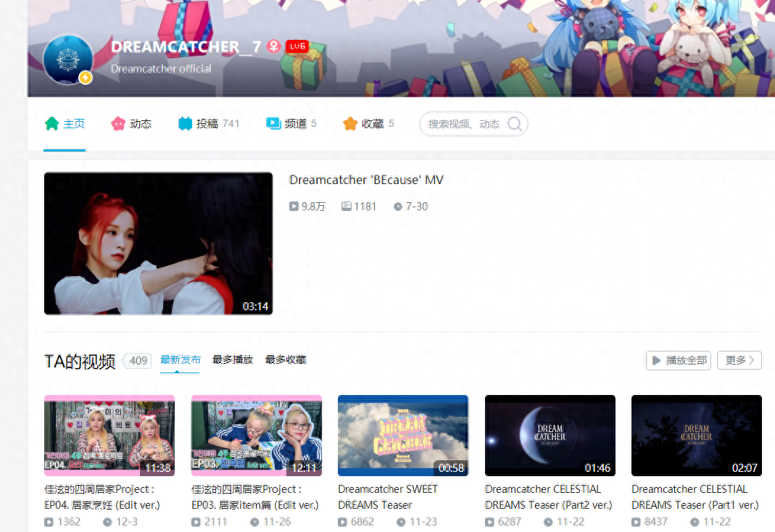Click the red LV6 level badge
Image resolution: width=775 pixels, height=532 pixels.
[297, 46]
